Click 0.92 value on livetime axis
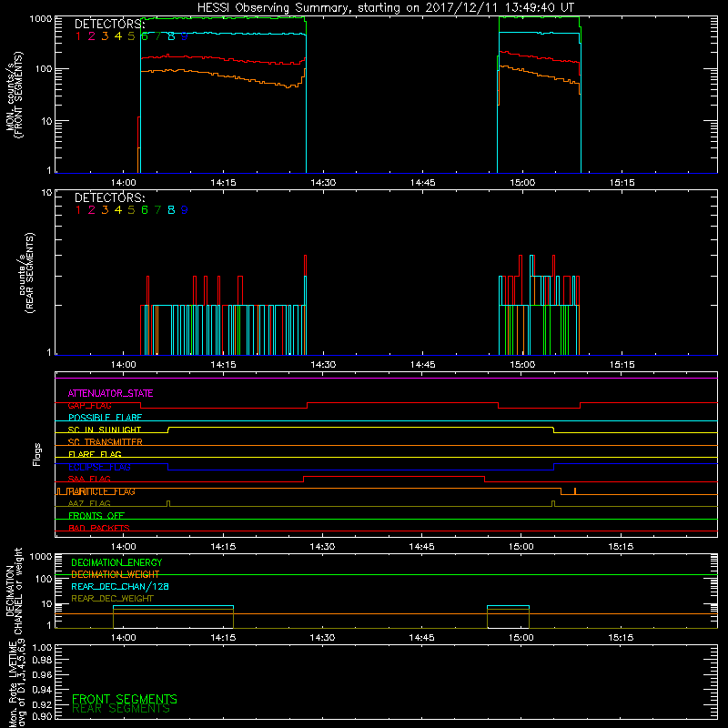Image resolution: width=728 pixels, height=728 pixels. (42, 704)
